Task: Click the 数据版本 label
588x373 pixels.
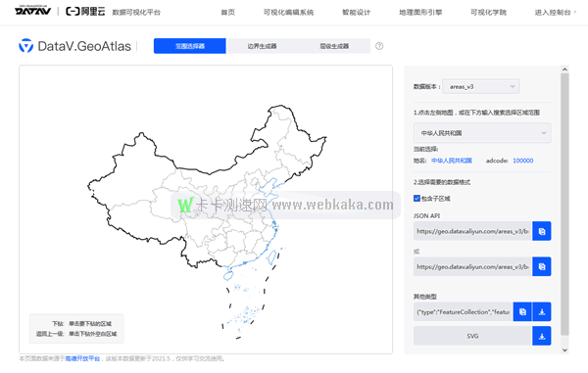Action: (425, 86)
